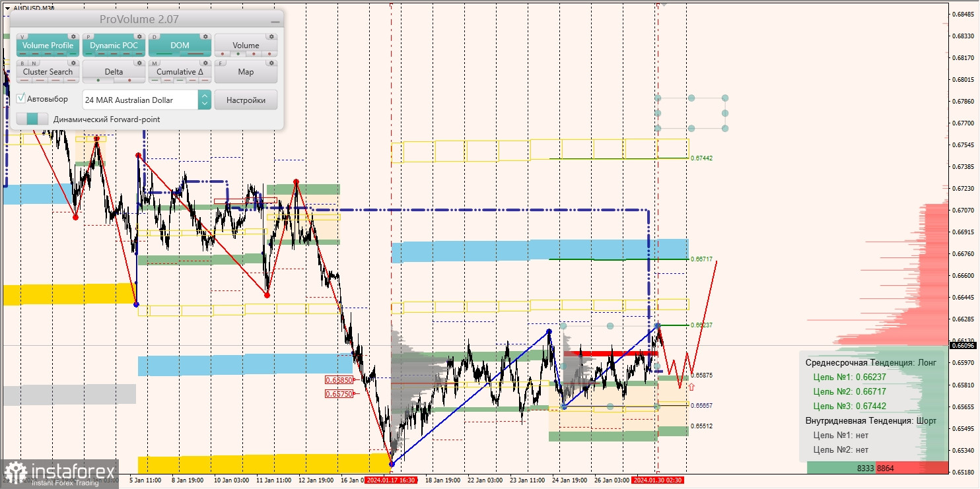Viewport: 980px width, 489px height.
Task: Click the 0.66237 level label on chart
Action: click(701, 325)
